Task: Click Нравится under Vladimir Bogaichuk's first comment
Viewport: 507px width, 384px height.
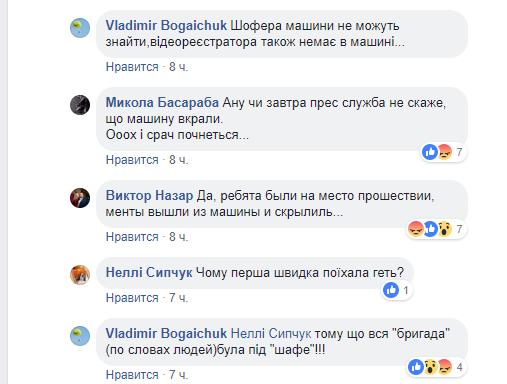Action: pyautogui.click(x=132, y=67)
